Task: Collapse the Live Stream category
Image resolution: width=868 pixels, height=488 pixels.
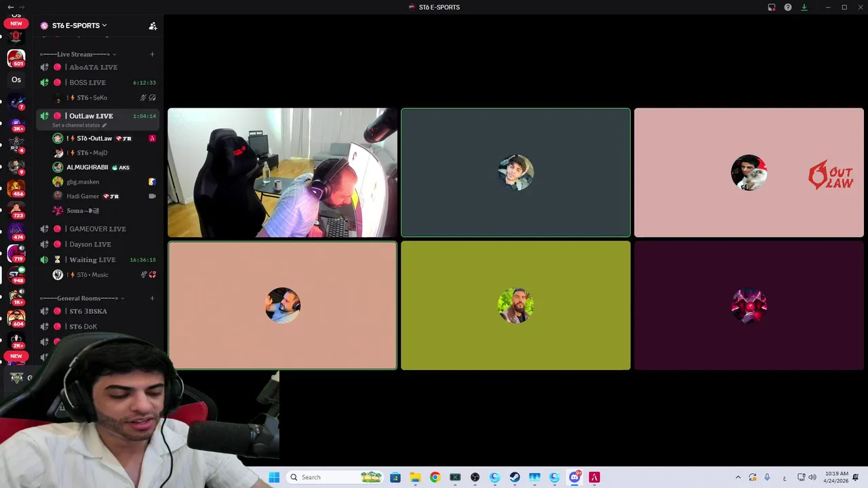Action: pos(77,54)
